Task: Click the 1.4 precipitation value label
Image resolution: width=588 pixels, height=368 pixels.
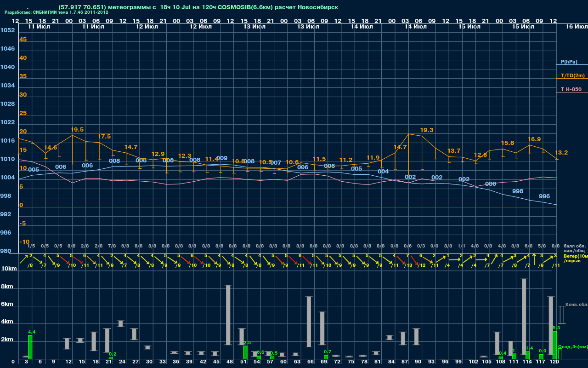Action: (529, 348)
